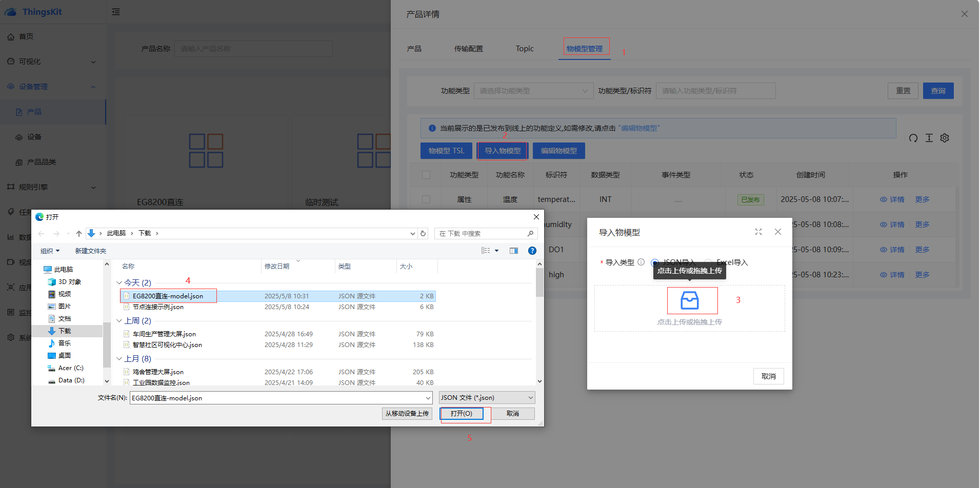Image resolution: width=980 pixels, height=488 pixels.
Task: Click the refresh icon above the table
Action: pyautogui.click(x=913, y=138)
